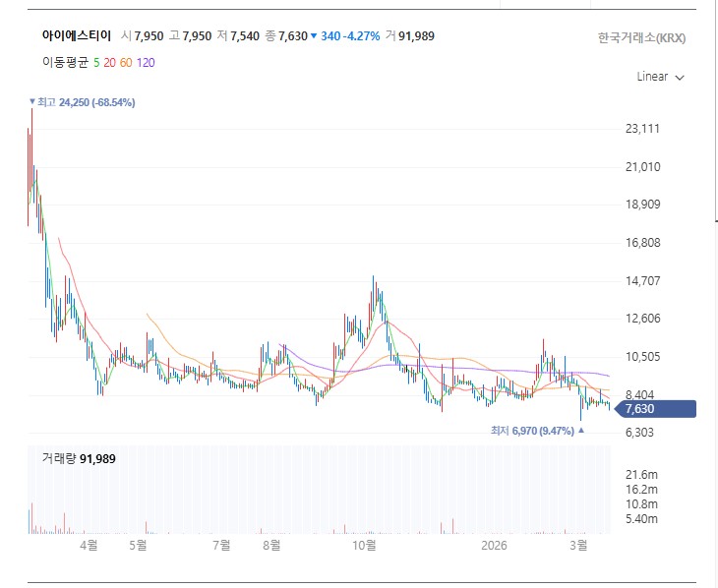Click the 5-day moving average label
Image resolution: width=718 pixels, height=588 pixels.
(x=96, y=63)
